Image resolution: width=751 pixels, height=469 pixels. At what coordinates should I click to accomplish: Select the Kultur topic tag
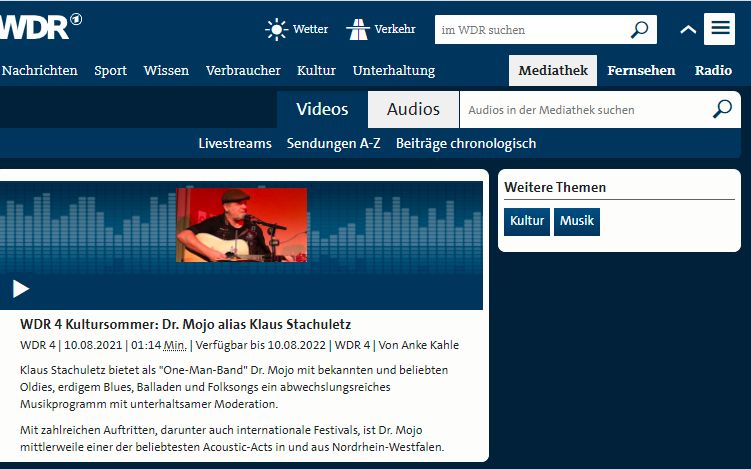pos(527,222)
